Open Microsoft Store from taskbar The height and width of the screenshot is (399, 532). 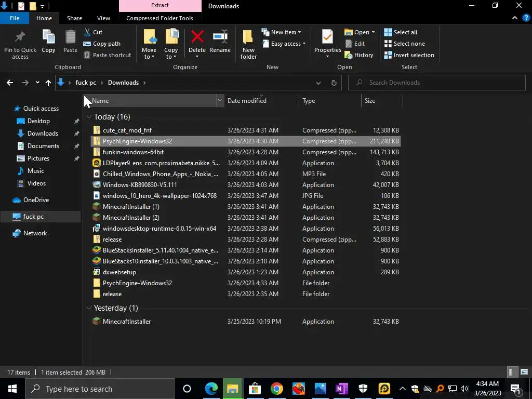tap(255, 389)
